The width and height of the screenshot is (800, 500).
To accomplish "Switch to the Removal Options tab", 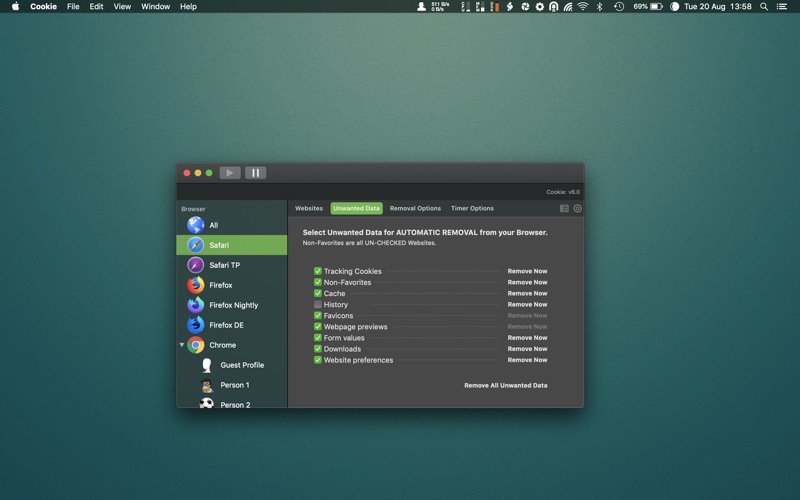I will click(x=415, y=209).
